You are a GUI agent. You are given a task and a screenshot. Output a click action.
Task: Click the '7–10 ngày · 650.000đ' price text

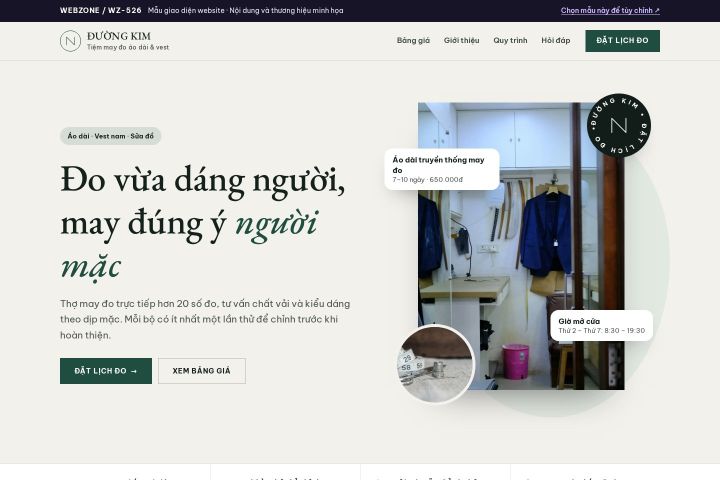point(428,180)
